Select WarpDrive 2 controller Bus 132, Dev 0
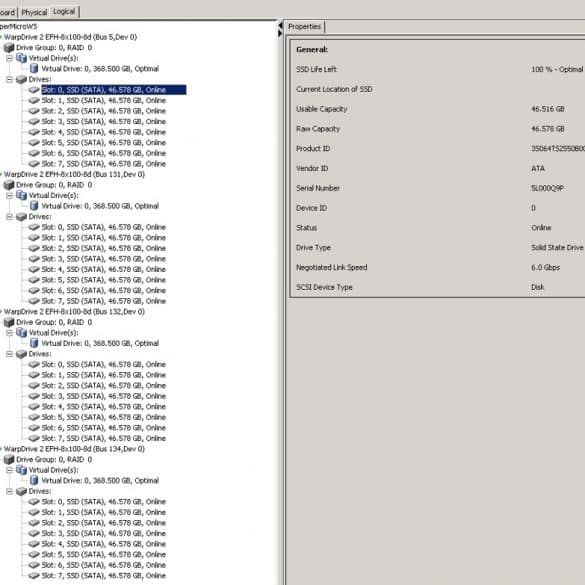The height and width of the screenshot is (585, 585). [x=74, y=312]
